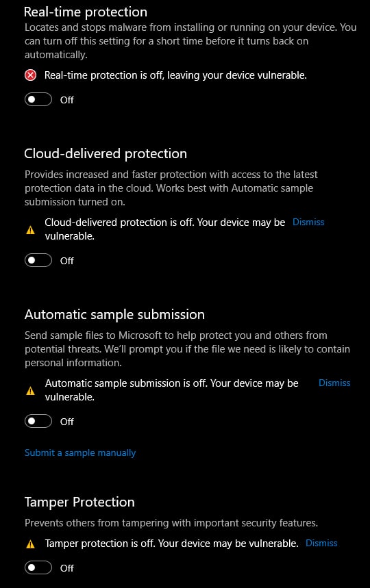Click the 'Send sample files to Microsoft' description
Viewport: 370px width, 588px height.
tap(187, 348)
